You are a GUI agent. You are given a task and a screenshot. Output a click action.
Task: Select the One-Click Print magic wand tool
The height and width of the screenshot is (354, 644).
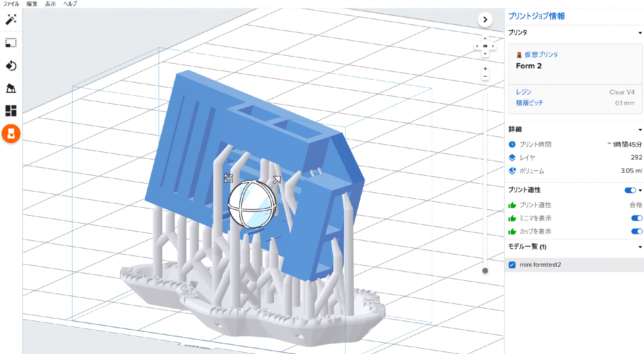[10, 20]
